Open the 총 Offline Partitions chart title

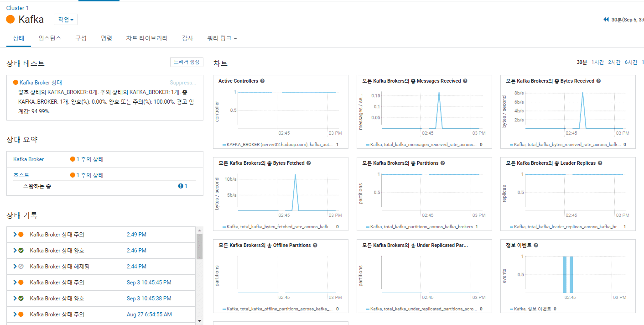pyautogui.click(x=265, y=246)
